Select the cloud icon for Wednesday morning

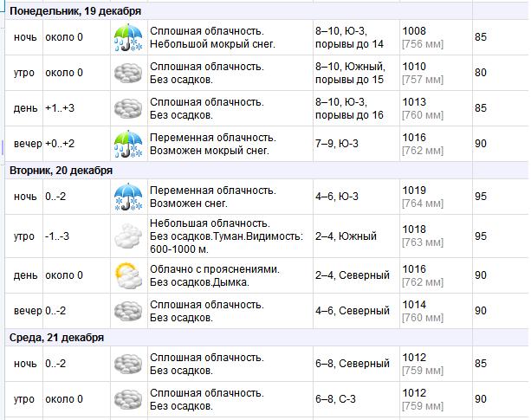point(127,399)
